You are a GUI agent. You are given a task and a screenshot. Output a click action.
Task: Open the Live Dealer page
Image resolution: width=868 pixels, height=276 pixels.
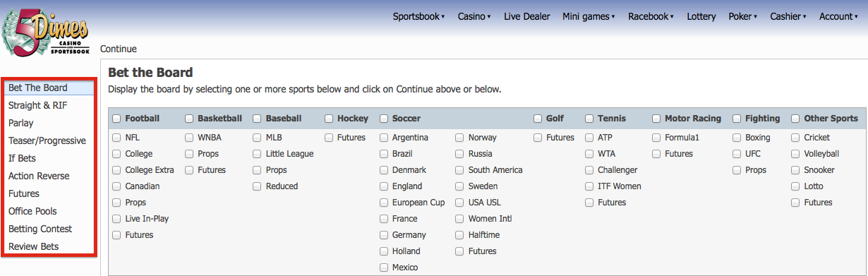527,16
